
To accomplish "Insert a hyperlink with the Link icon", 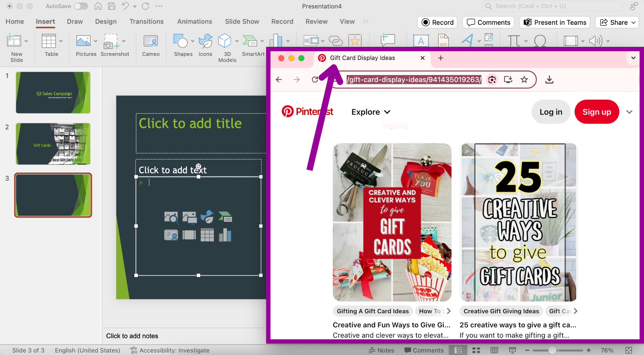I will point(336,41).
